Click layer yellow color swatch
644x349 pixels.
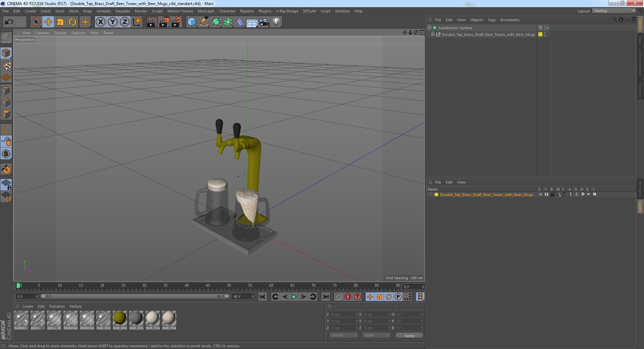tap(436, 195)
